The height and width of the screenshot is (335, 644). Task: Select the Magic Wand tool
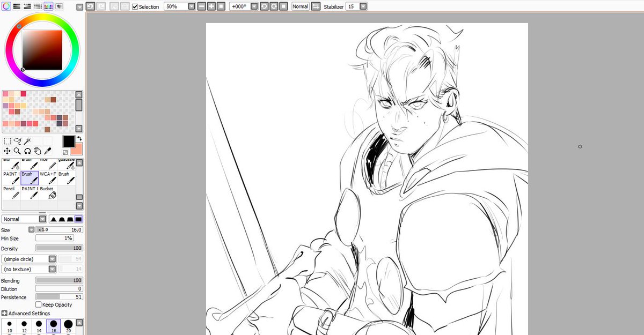coord(27,142)
